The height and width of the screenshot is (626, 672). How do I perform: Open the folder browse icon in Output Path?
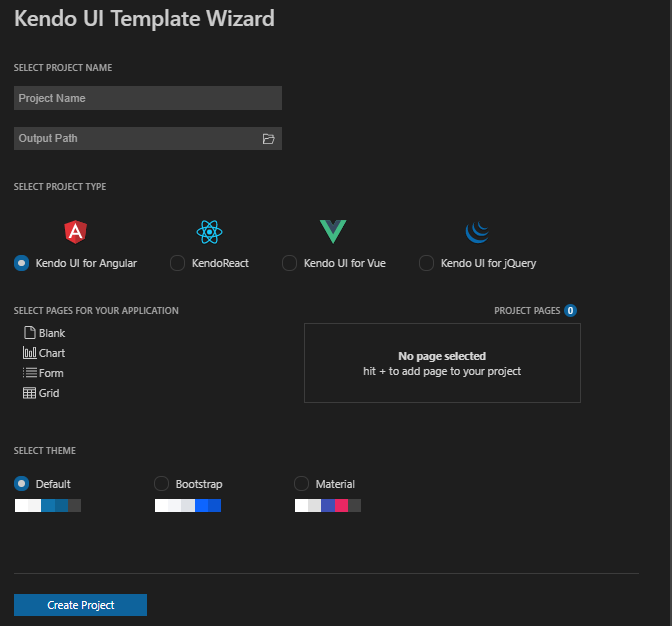pos(268,139)
